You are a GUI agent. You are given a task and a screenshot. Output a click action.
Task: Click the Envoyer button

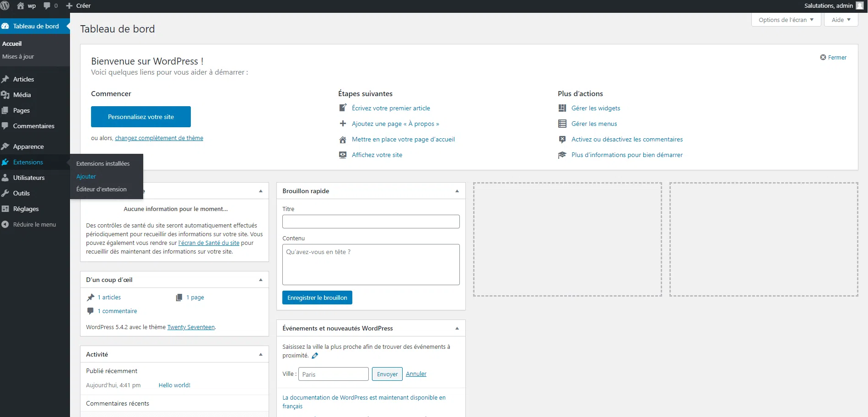387,374
